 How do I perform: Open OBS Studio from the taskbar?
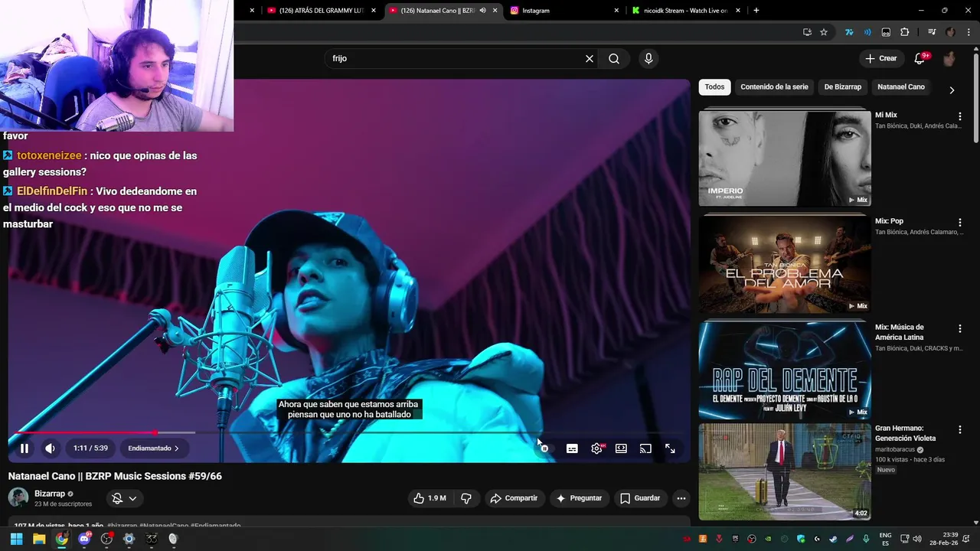[106, 539]
